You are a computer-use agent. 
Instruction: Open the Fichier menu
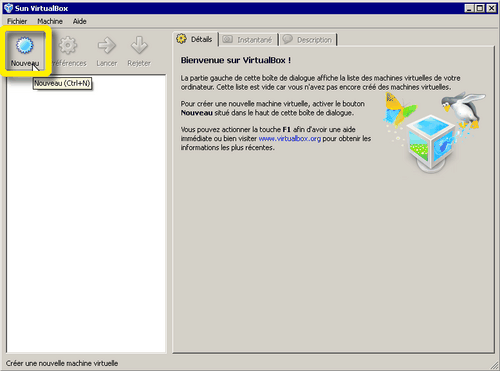17,21
